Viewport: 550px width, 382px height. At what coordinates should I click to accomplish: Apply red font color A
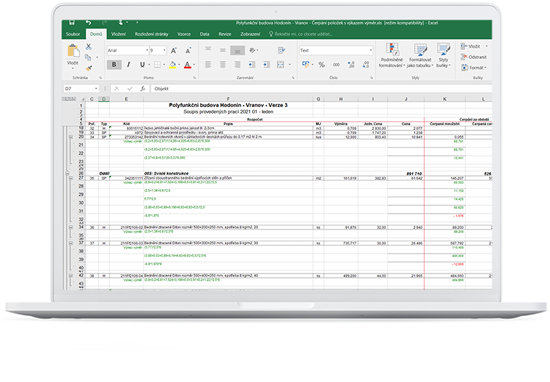point(188,65)
